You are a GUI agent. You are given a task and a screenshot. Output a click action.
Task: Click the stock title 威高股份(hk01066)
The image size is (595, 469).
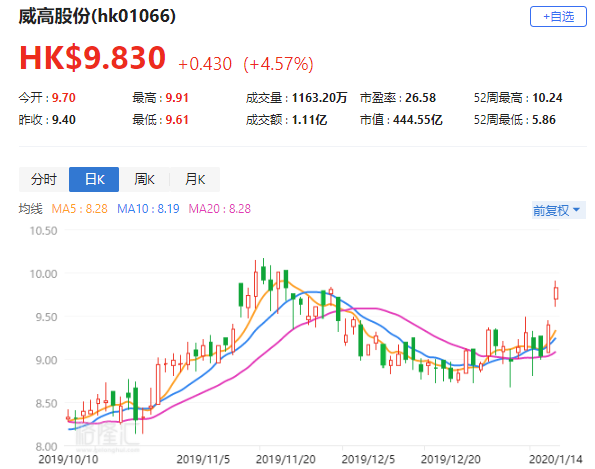(97, 16)
